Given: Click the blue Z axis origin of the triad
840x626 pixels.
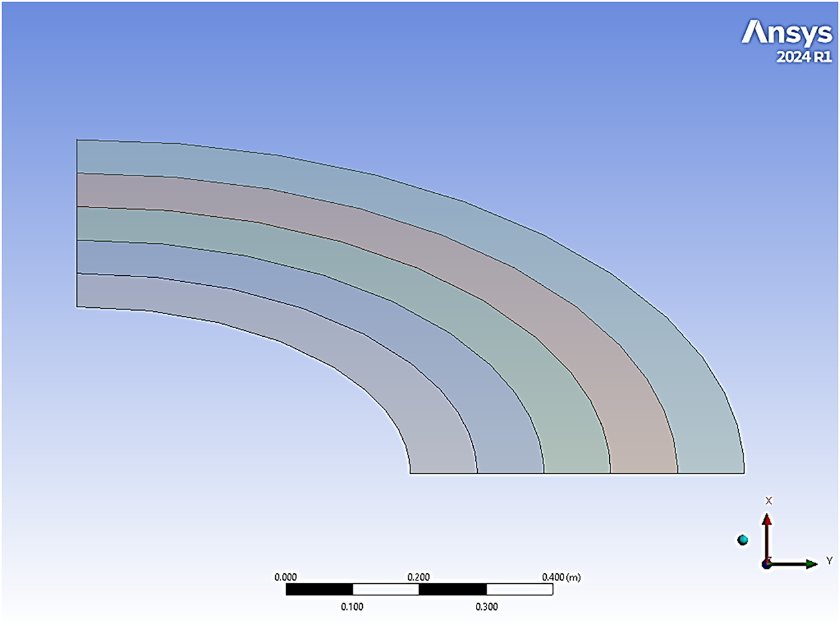Looking at the screenshot, I should click(767, 564).
